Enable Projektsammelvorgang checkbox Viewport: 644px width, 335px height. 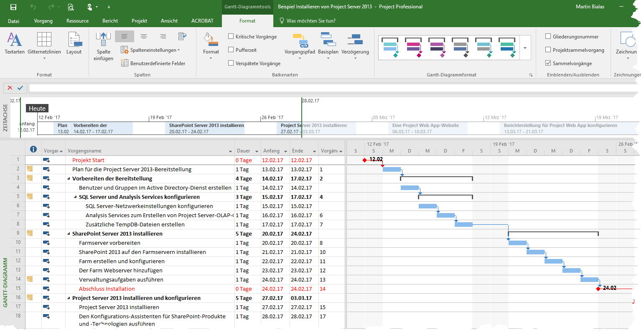548,50
